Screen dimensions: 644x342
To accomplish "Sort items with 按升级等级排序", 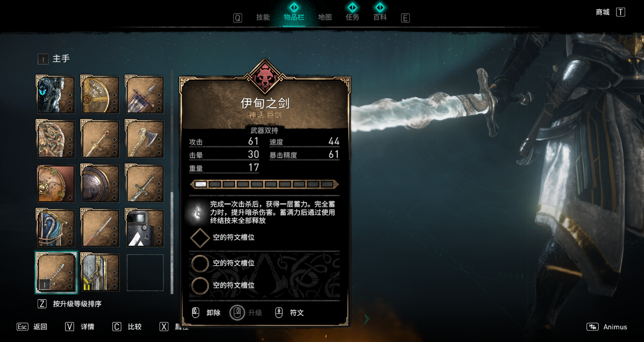I will [x=70, y=304].
